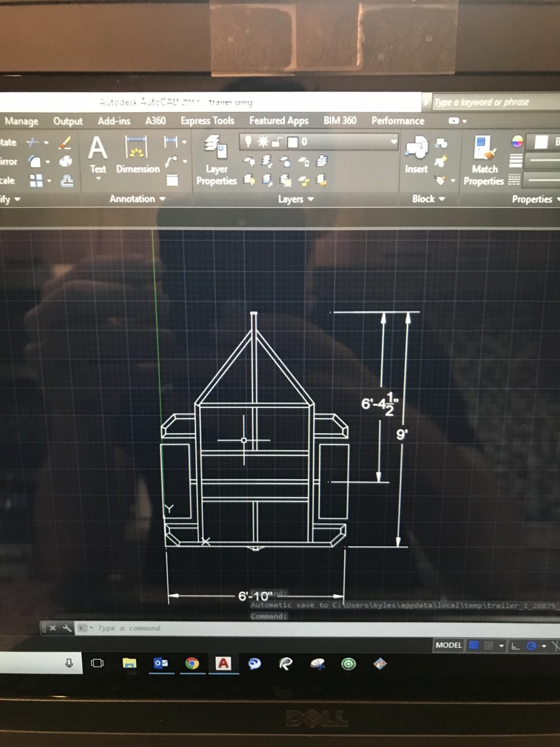Image resolution: width=560 pixels, height=747 pixels.
Task: Switch to Performance tab
Action: [x=398, y=120]
